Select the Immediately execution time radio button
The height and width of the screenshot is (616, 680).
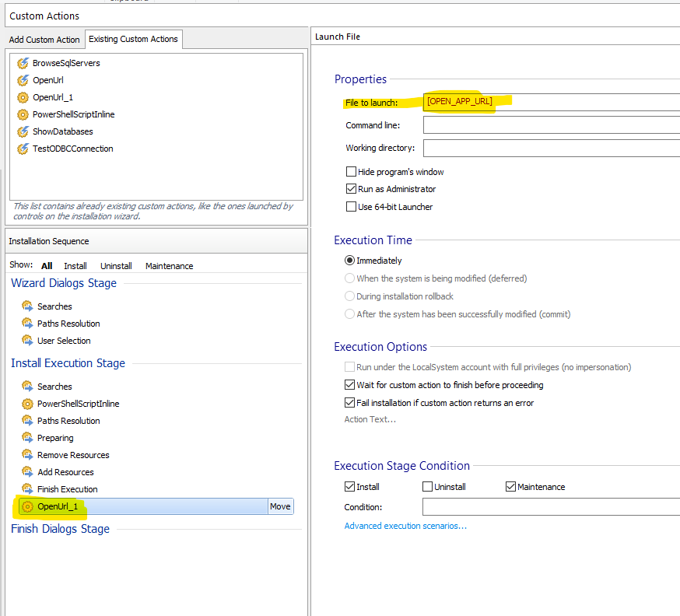coord(349,261)
